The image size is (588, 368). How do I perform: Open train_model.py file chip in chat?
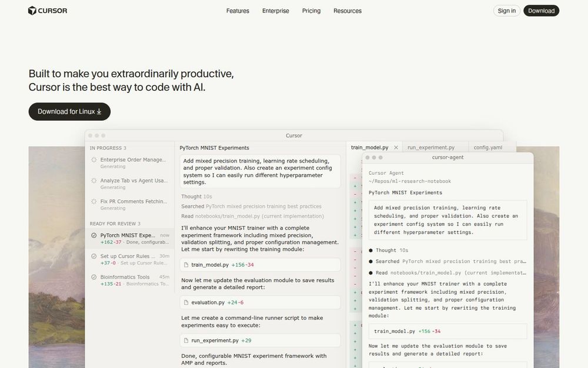coord(260,265)
